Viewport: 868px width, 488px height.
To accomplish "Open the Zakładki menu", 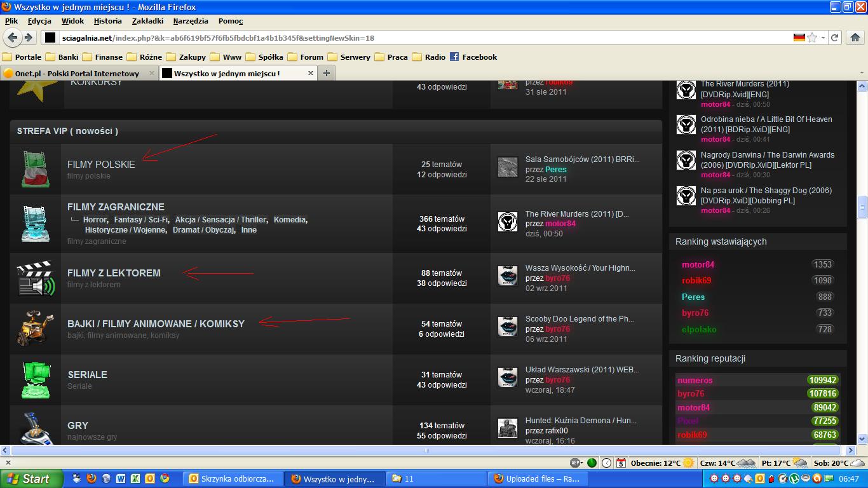I will tap(147, 21).
